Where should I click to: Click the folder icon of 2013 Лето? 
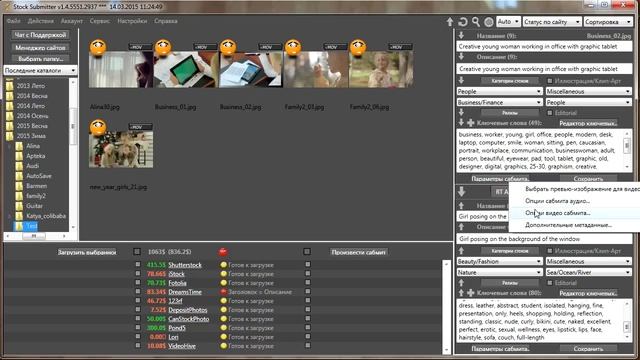[x=10, y=86]
